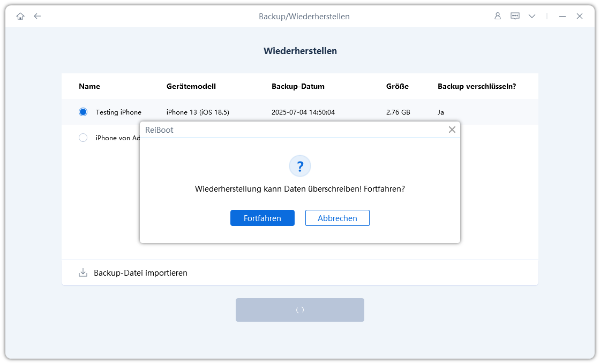Open the feedback message icon in titlebar
Viewport: 600px width, 364px height.
point(515,16)
